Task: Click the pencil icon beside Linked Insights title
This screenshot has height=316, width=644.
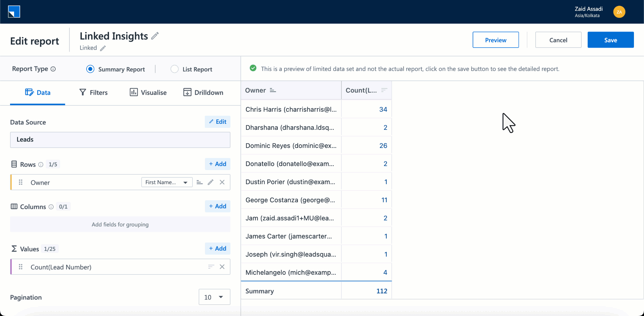Action: tap(155, 36)
